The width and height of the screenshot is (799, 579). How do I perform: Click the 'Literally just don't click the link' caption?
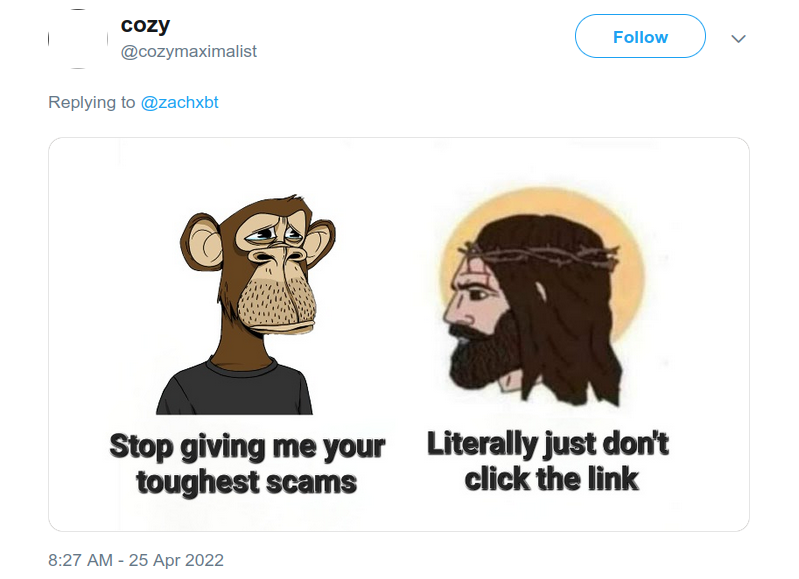(548, 461)
